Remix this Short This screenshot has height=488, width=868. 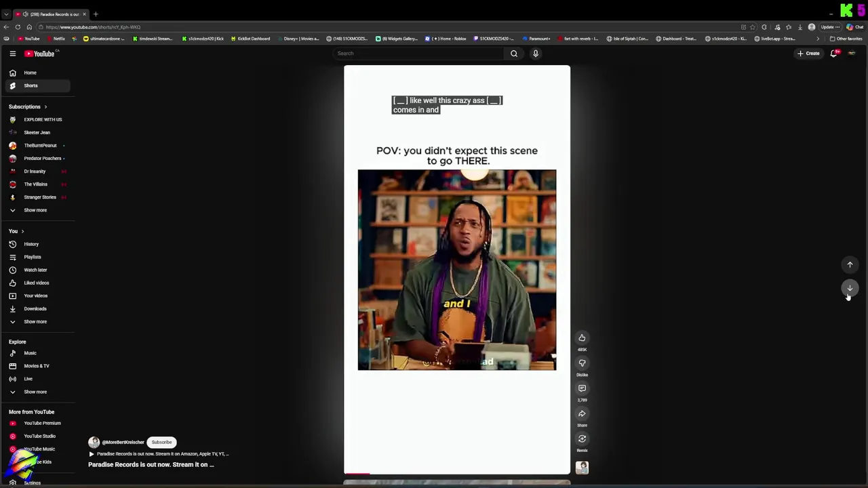(x=582, y=439)
